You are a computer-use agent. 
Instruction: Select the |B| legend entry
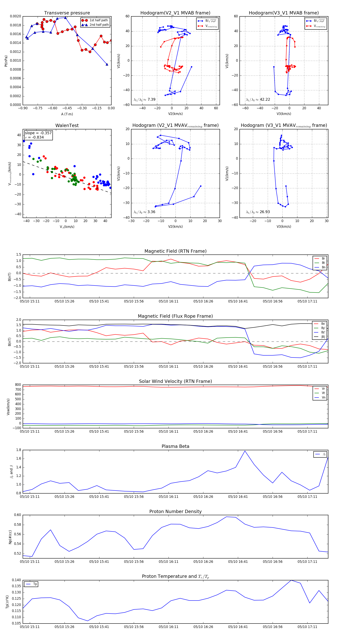320,337
